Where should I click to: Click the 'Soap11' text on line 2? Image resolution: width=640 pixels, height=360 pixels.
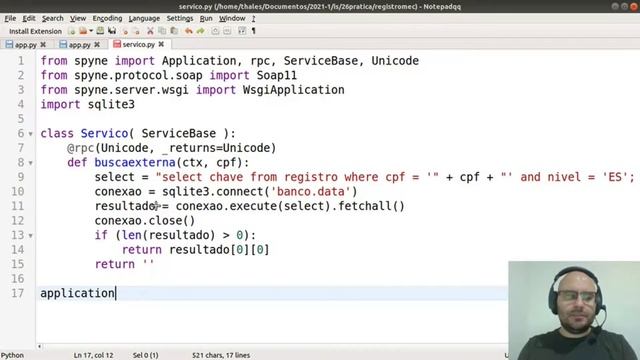pyautogui.click(x=277, y=76)
